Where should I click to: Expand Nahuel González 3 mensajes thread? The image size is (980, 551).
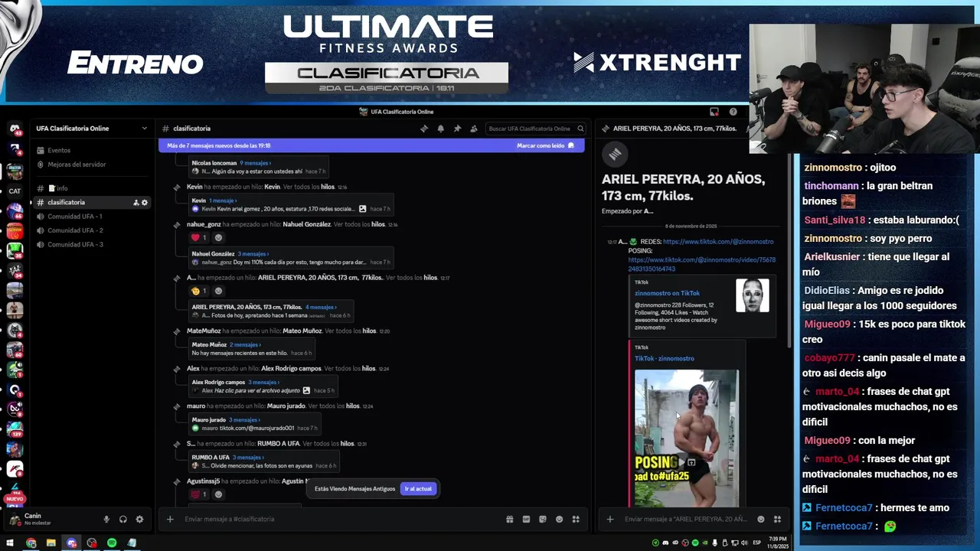click(253, 254)
